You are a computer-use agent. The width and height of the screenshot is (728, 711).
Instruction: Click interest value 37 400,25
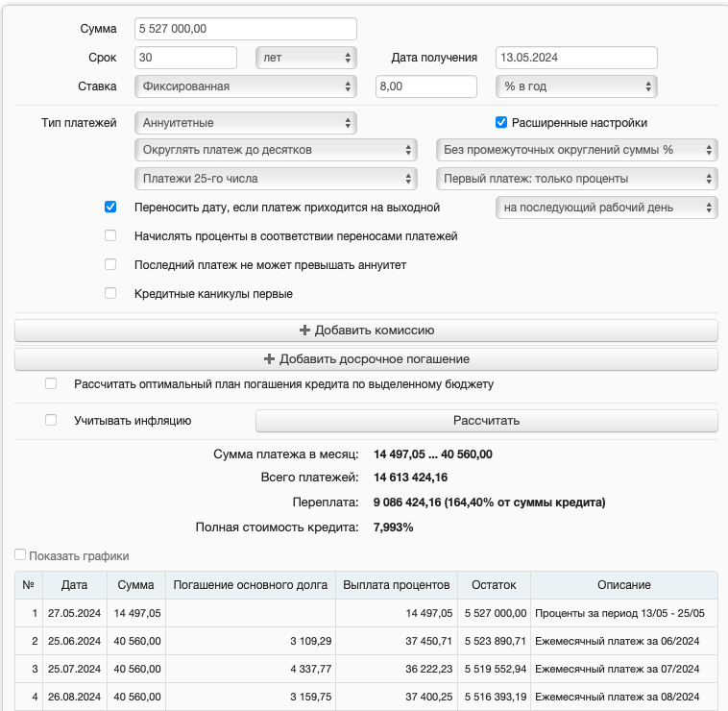tap(429, 697)
